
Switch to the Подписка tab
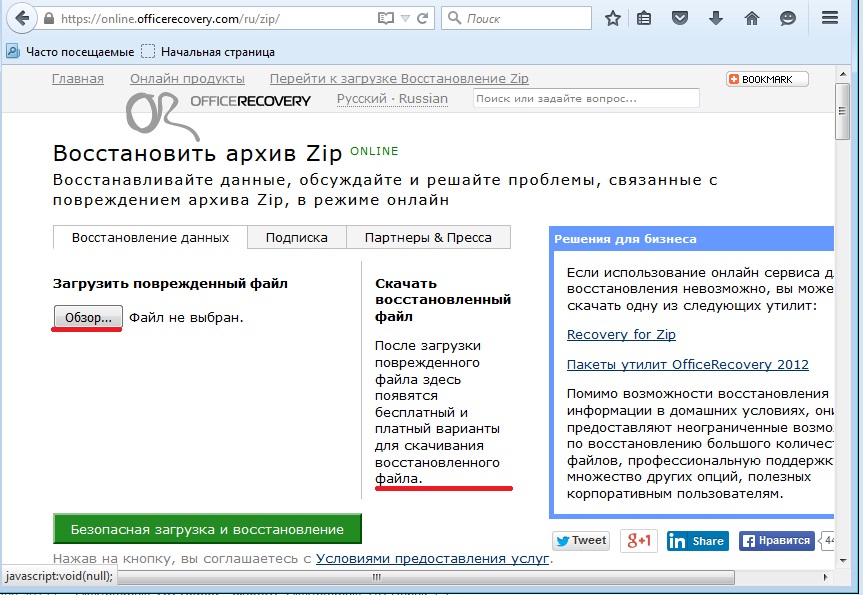296,237
